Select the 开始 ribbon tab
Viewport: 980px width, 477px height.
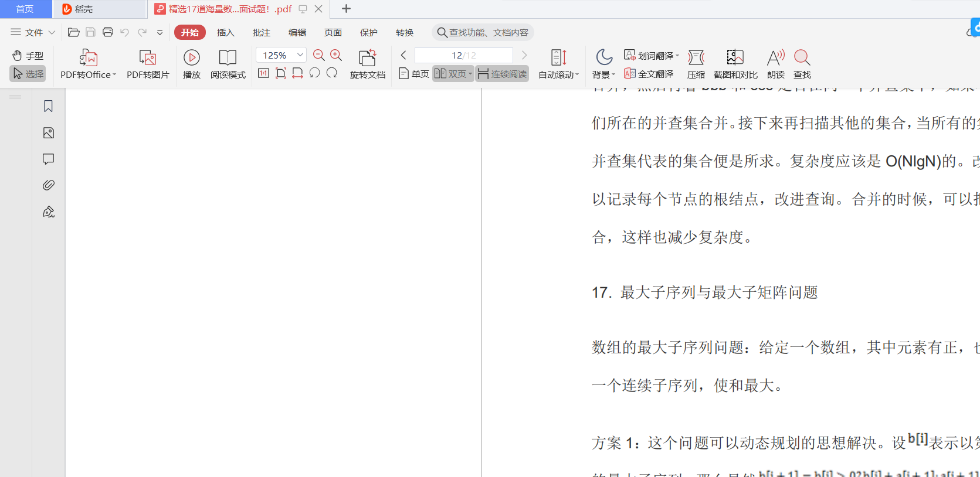point(190,32)
